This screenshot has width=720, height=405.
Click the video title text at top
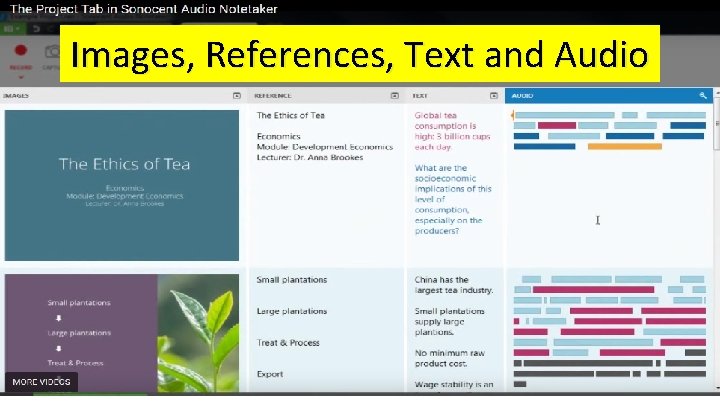tap(144, 9)
